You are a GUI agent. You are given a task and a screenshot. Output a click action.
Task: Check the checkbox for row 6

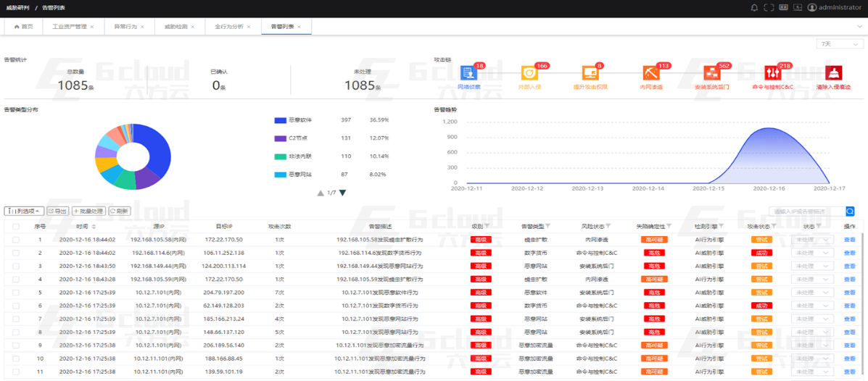pyautogui.click(x=15, y=306)
